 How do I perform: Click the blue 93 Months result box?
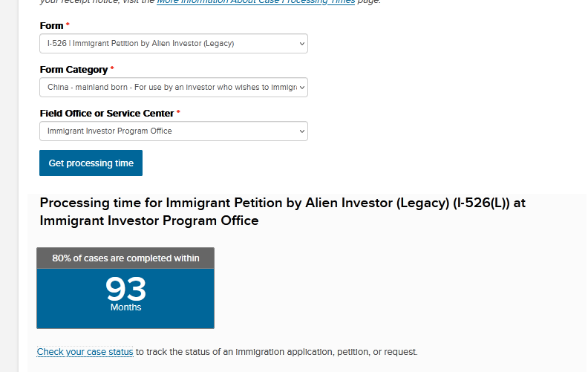pyautogui.click(x=125, y=298)
